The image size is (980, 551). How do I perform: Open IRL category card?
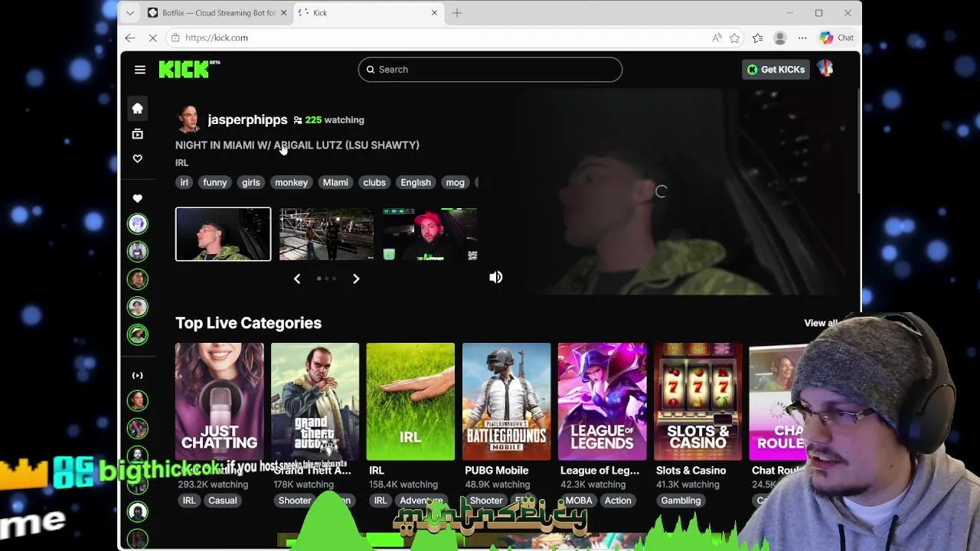tap(410, 402)
